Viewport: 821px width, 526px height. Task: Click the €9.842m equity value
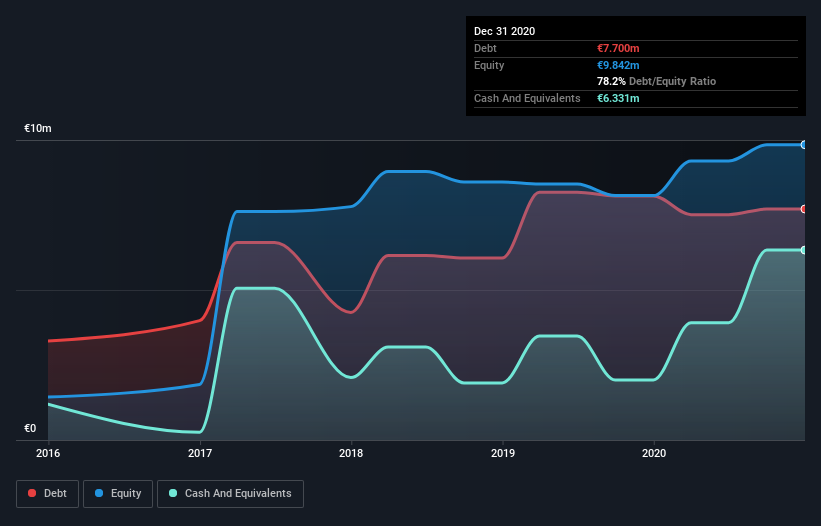point(618,65)
